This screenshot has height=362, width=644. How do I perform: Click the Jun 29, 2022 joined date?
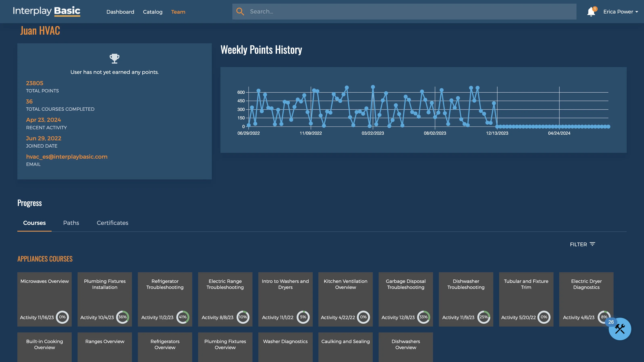tap(44, 138)
